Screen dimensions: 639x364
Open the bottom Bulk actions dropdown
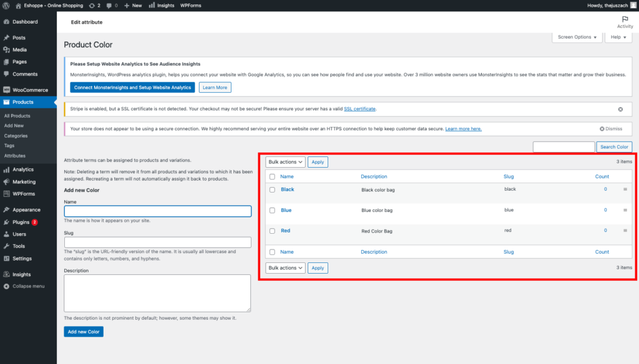[285, 268]
